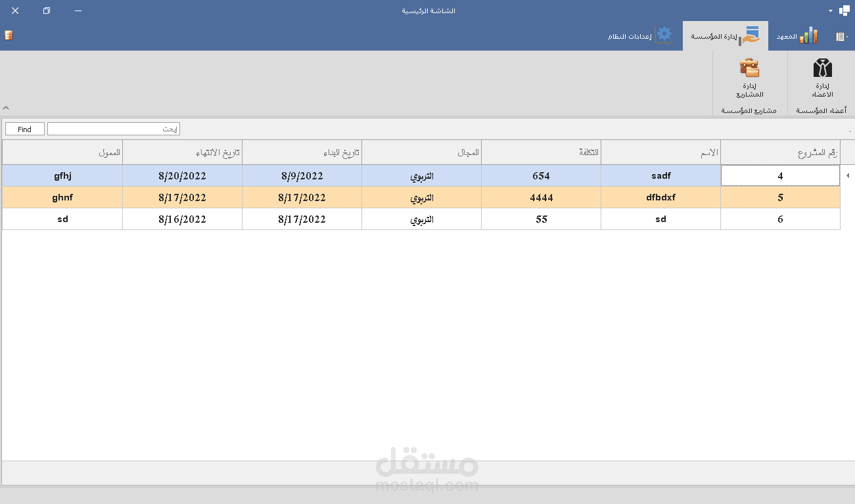Sort by تاريخ الانتهاء column header
The width and height of the screenshot is (855, 504).
183,152
